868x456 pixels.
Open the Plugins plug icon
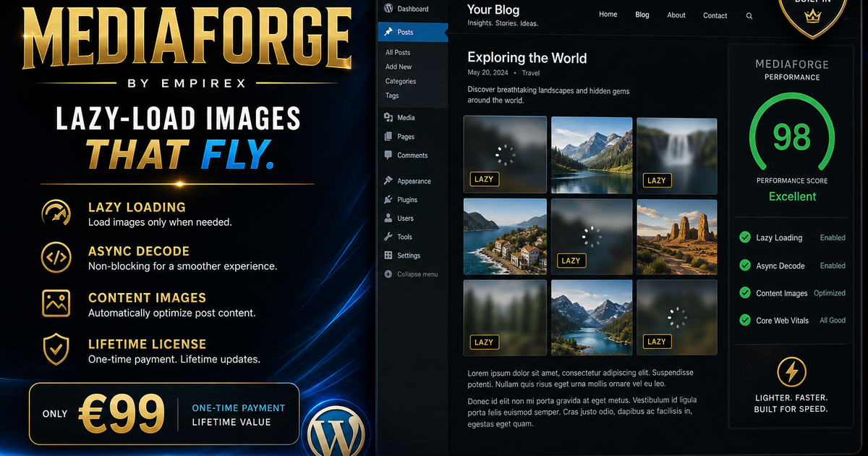point(388,199)
